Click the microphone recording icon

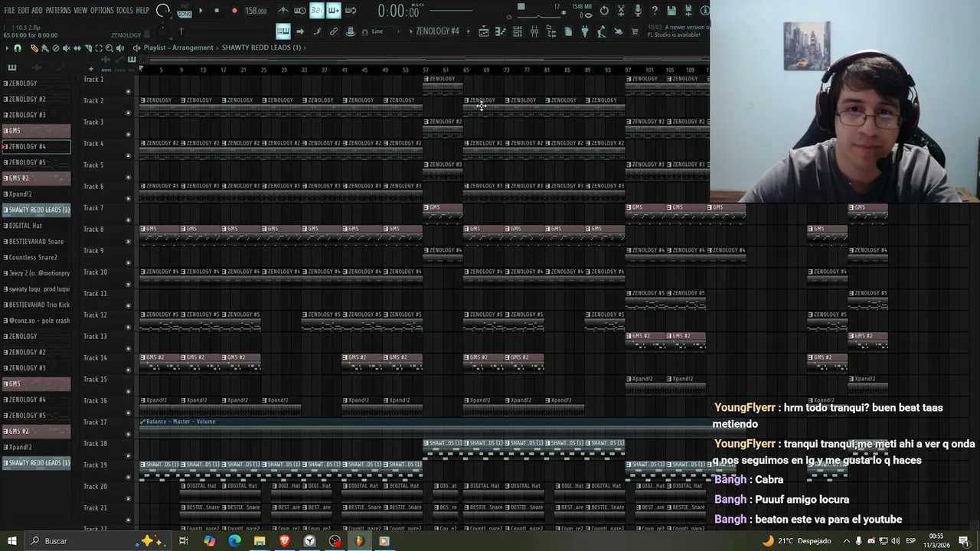[638, 11]
